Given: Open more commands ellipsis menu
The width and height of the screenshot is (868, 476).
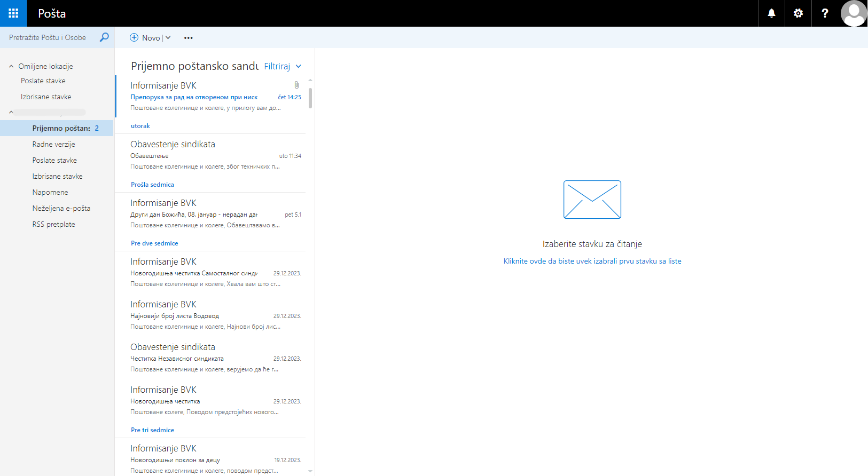Looking at the screenshot, I should click(189, 38).
